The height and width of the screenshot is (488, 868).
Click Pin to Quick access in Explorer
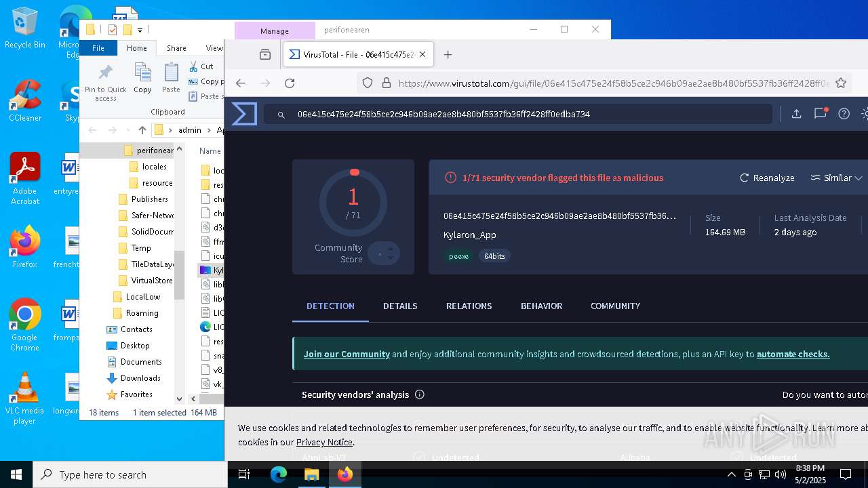click(106, 83)
